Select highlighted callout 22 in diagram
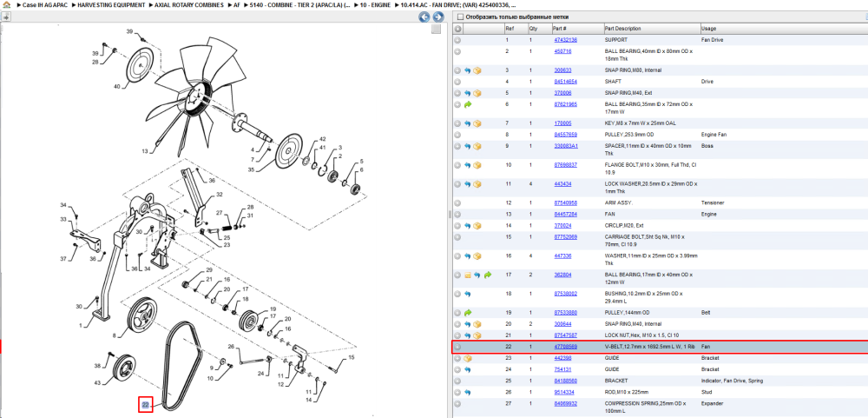 click(145, 405)
